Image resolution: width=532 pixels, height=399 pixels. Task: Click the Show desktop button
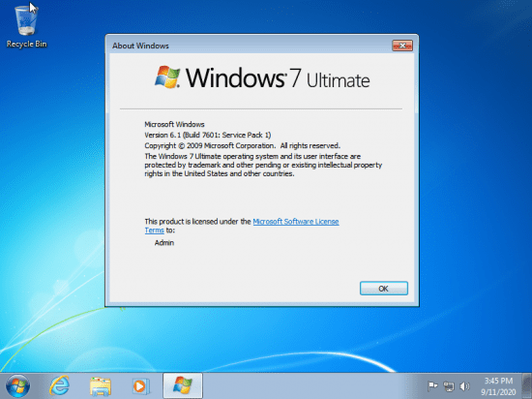point(527,386)
